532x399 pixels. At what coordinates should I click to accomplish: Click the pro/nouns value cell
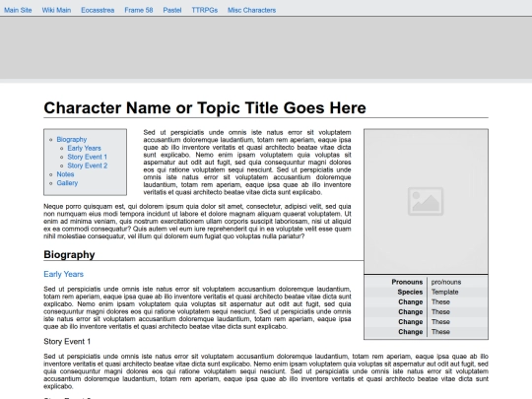pos(446,282)
